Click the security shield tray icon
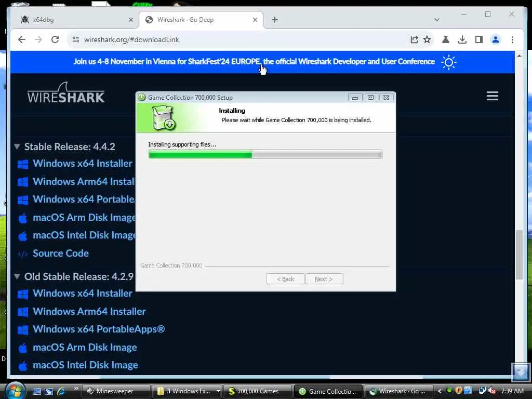The width and height of the screenshot is (532, 399). (x=458, y=391)
